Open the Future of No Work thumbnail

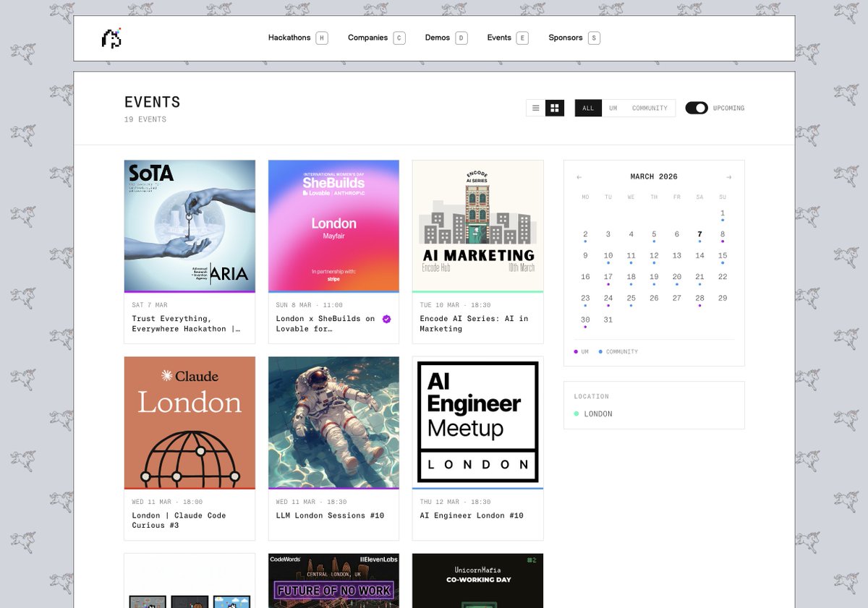[x=333, y=581]
